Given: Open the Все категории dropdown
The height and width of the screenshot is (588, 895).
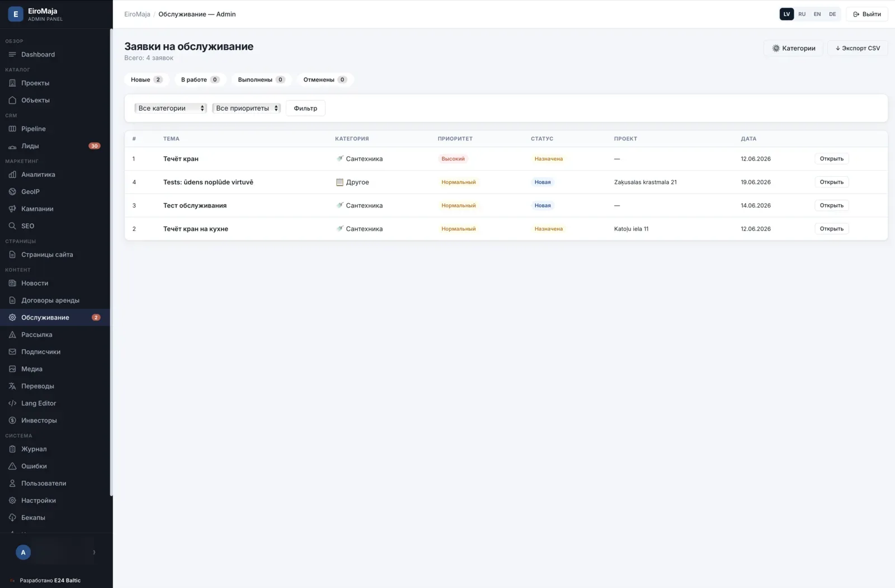Looking at the screenshot, I should point(171,108).
